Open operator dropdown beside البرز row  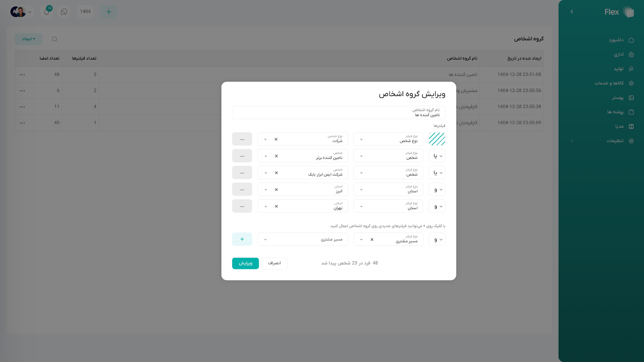tap(437, 189)
